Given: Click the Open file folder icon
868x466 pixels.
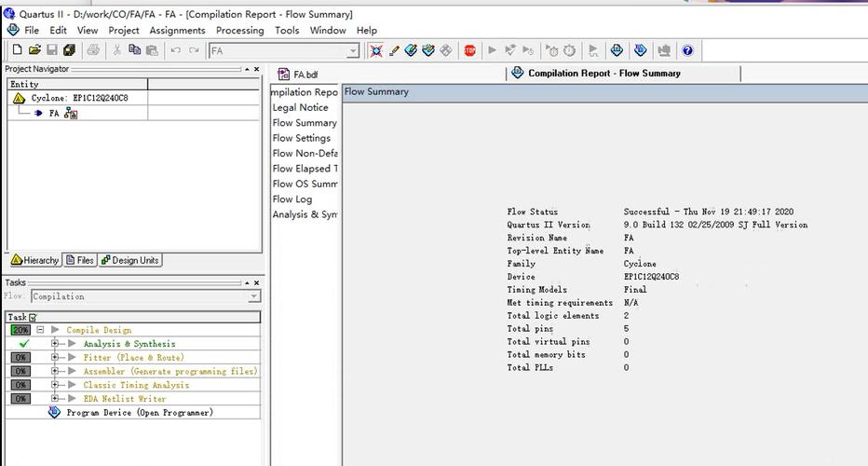Looking at the screenshot, I should (34, 50).
